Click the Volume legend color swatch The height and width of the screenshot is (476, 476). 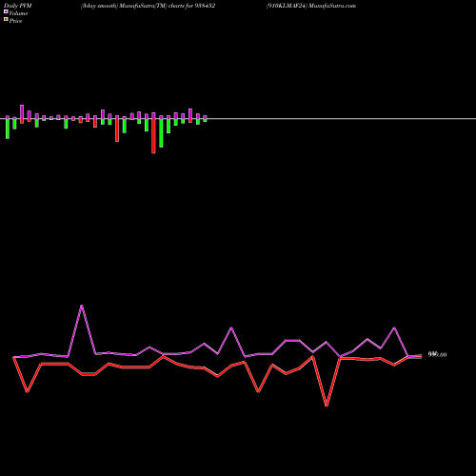6,11
